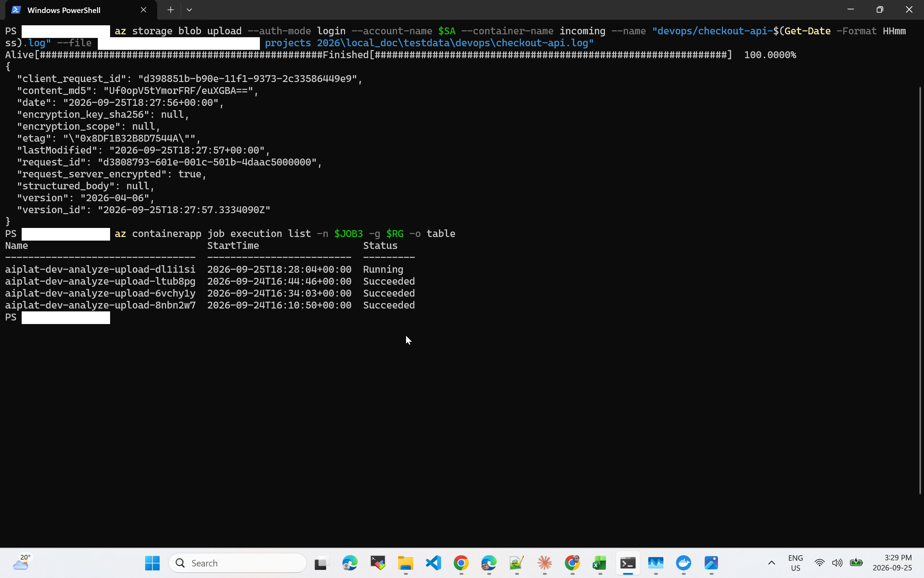Open the terminal-with-blocks dev app in taskbar

tap(378, 563)
